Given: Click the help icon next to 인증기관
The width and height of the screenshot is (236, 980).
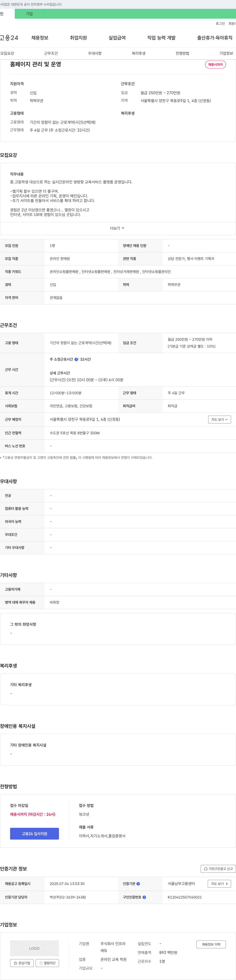Looking at the screenshot, I should point(138,884).
